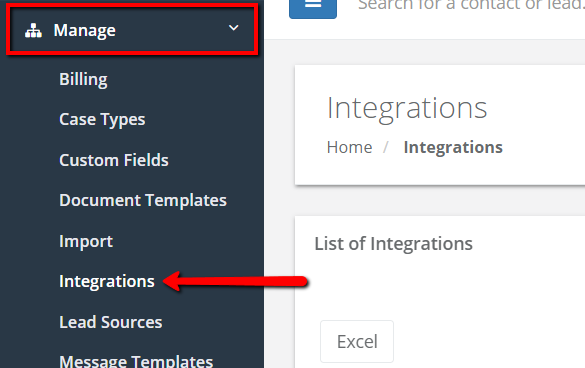Viewport: 585px width, 368px height.
Task: Collapse the Manage menu chevron
Action: 234,28
